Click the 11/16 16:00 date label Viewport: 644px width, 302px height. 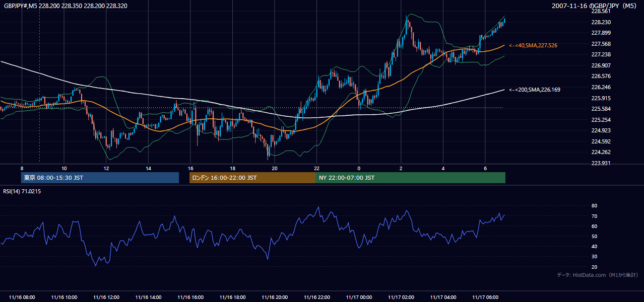pos(190,297)
